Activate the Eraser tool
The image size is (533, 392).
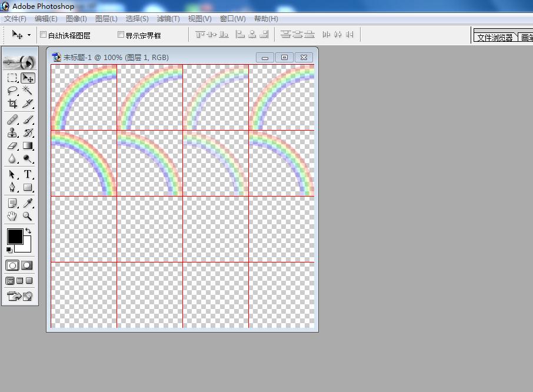point(12,146)
